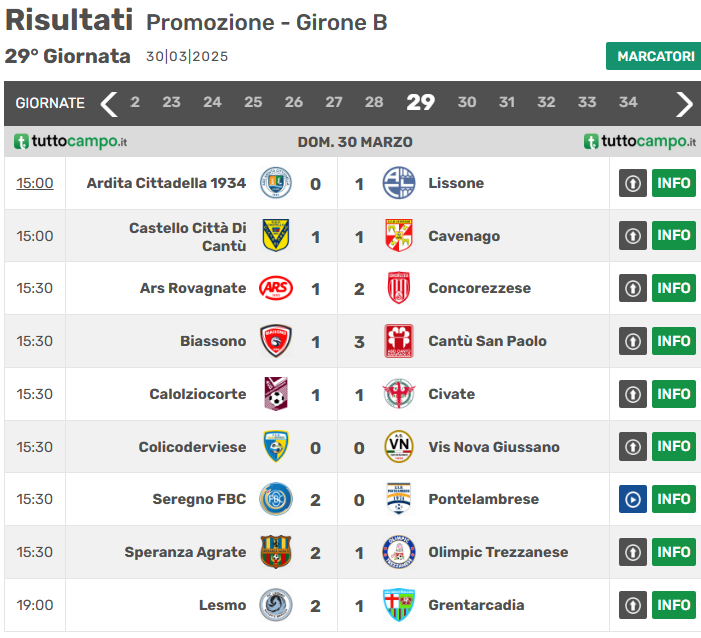Select matchday 30 tab
Image resolution: width=701 pixels, height=638 pixels.
(467, 102)
